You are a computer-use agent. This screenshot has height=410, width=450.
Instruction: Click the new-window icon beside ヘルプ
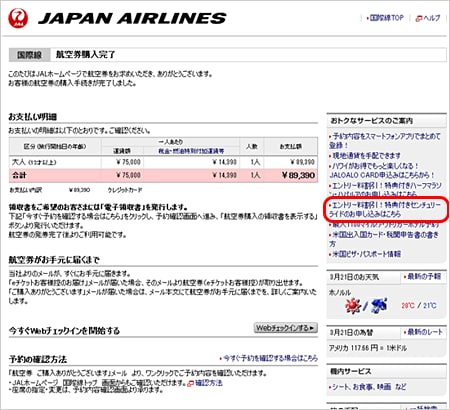coord(419,19)
